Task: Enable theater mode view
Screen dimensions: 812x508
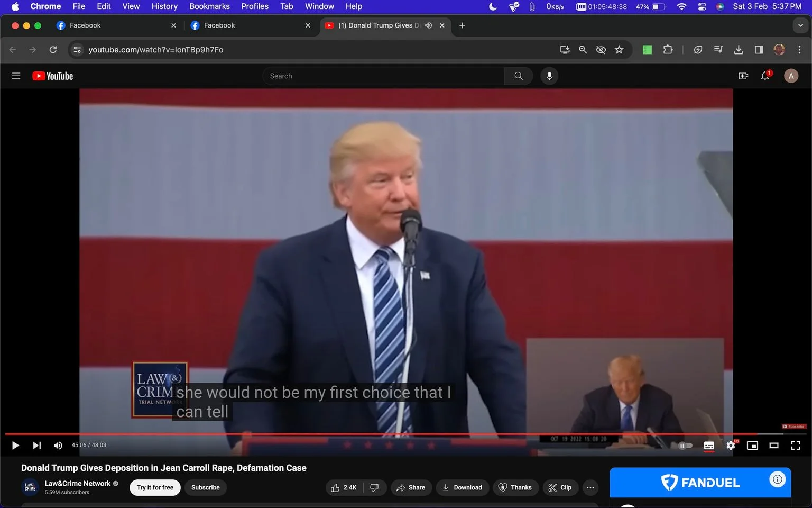Action: coord(774,446)
